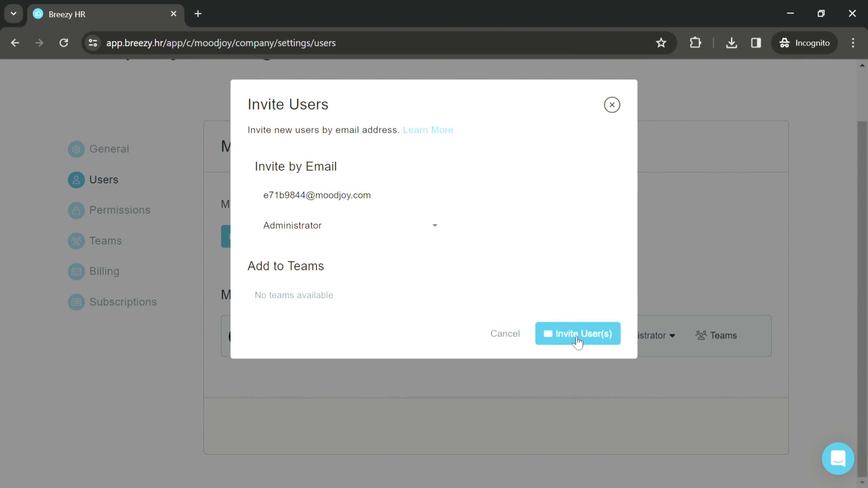Viewport: 868px width, 488px height.
Task: Click the Cancel button
Action: 505,333
